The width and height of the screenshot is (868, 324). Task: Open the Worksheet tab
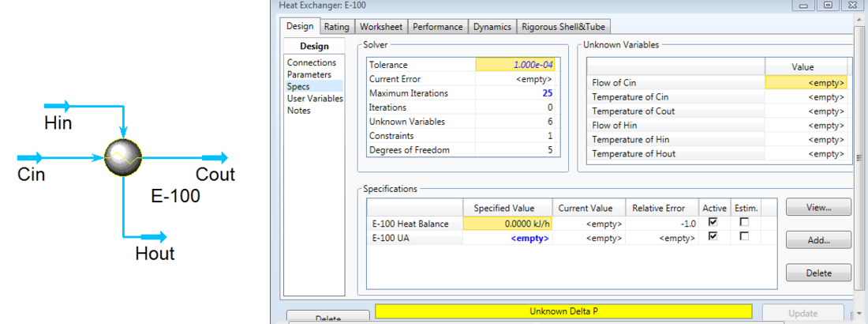pyautogui.click(x=381, y=27)
